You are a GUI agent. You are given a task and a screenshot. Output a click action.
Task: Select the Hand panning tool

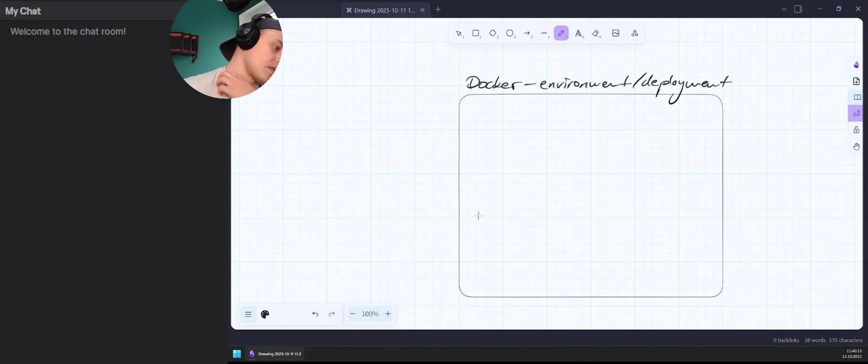coord(856,147)
